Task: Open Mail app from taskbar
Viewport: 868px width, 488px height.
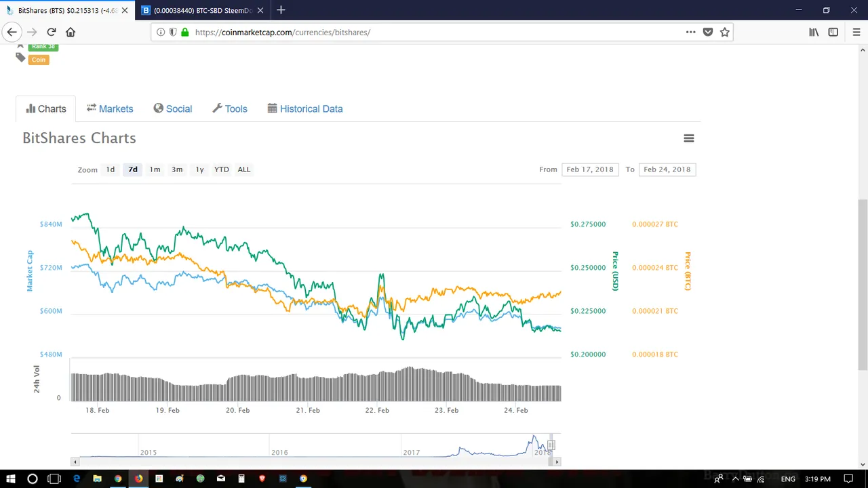Action: coord(221,479)
